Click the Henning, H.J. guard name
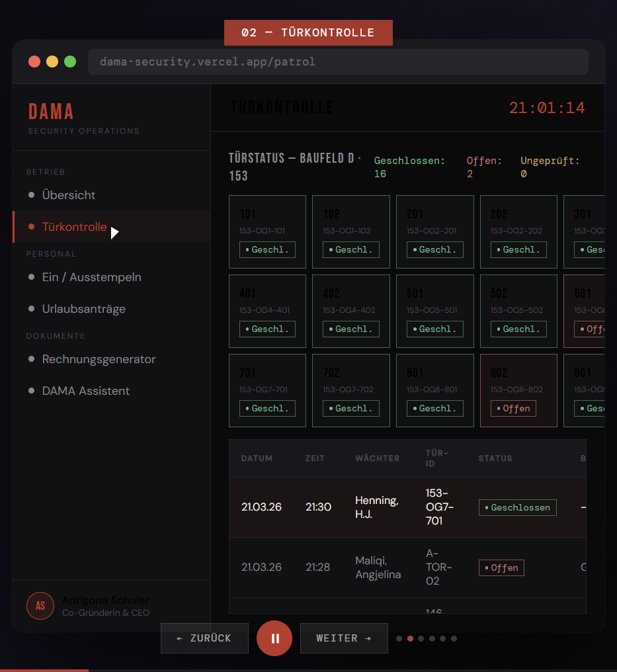This screenshot has width=617, height=672. point(377,507)
